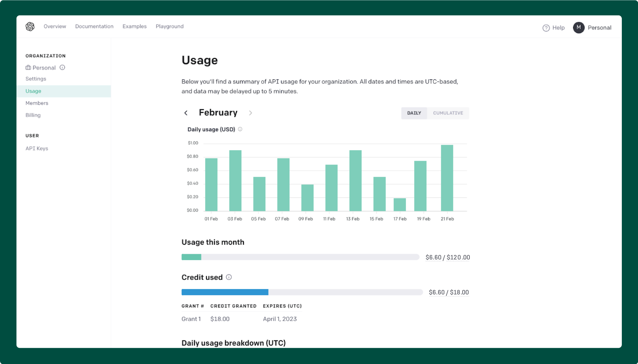Image resolution: width=638 pixels, height=364 pixels.
Task: Open Members in the sidebar
Action: tap(37, 103)
